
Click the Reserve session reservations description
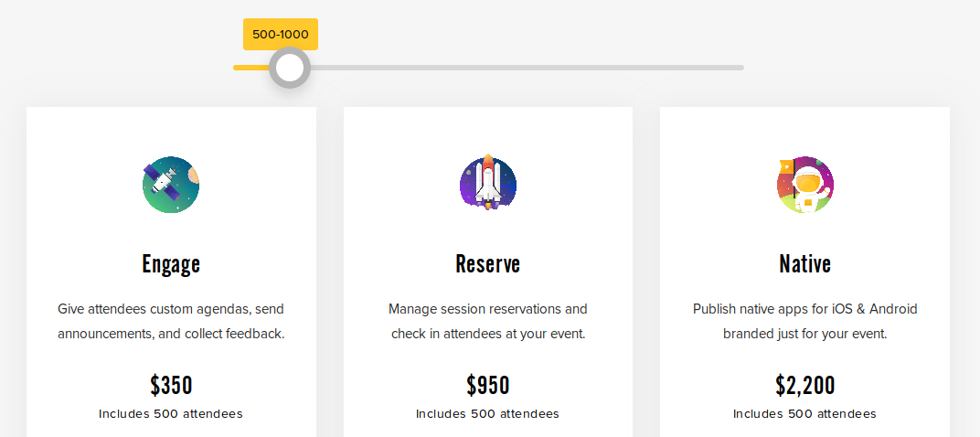[488, 321]
